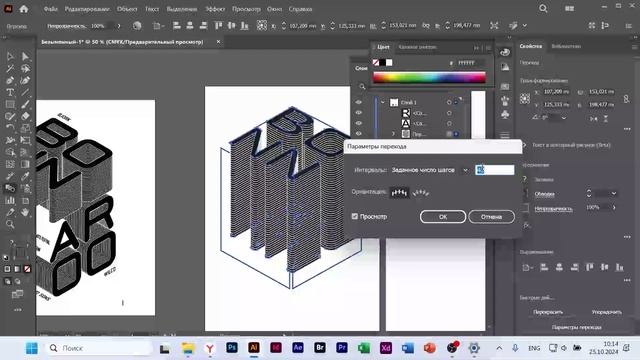Open the File menu
Viewport: 640px width, 360px height.
(51, 9)
